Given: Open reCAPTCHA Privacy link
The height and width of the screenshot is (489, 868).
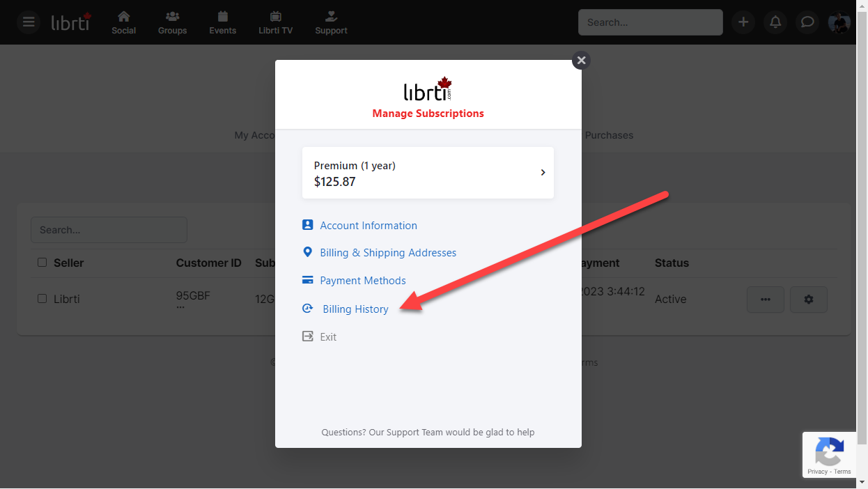Looking at the screenshot, I should point(817,472).
